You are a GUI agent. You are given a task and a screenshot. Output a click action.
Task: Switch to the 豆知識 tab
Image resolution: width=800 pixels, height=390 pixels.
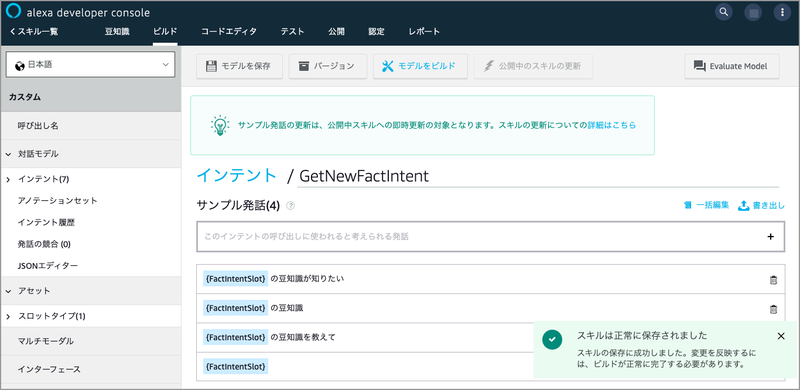117,32
